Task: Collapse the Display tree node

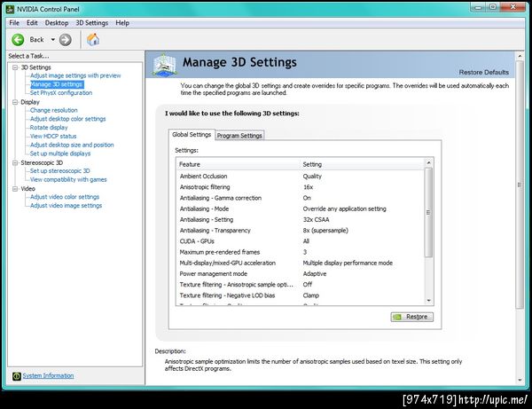Action: pyautogui.click(x=15, y=102)
